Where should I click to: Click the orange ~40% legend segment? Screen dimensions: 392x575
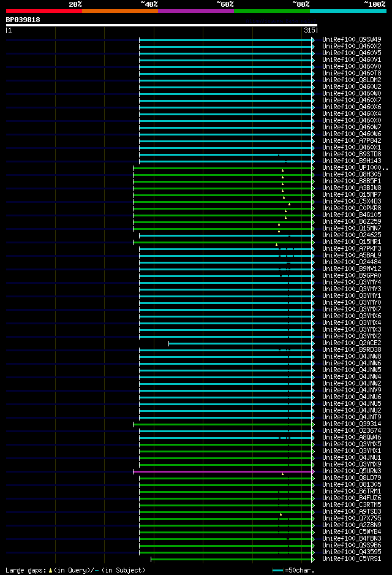click(120, 11)
